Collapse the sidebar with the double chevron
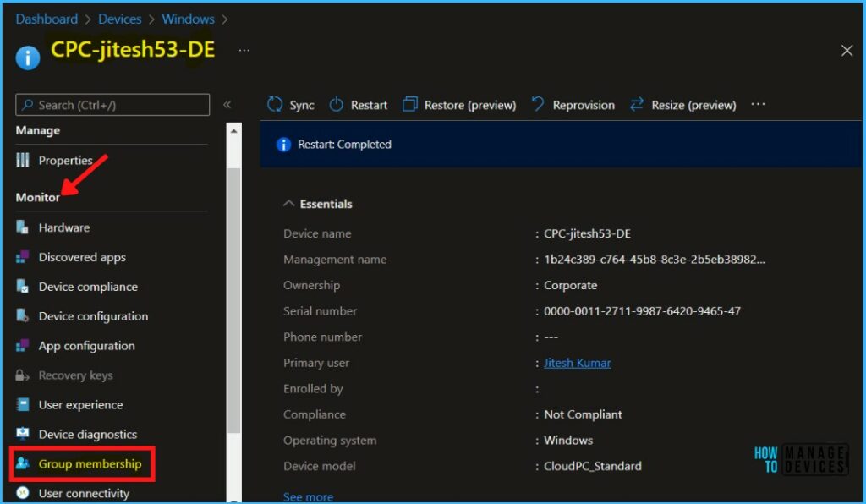Viewport: 866px width, 504px height. 227,104
